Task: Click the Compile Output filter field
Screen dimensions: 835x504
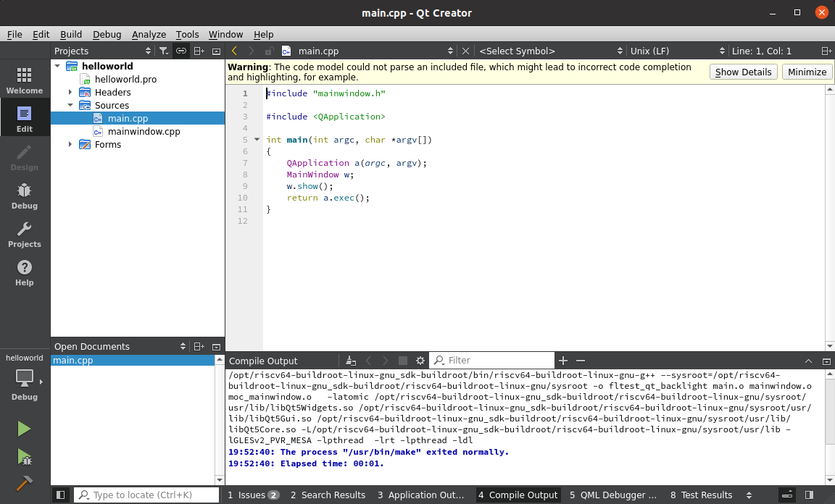Action: [x=492, y=361]
